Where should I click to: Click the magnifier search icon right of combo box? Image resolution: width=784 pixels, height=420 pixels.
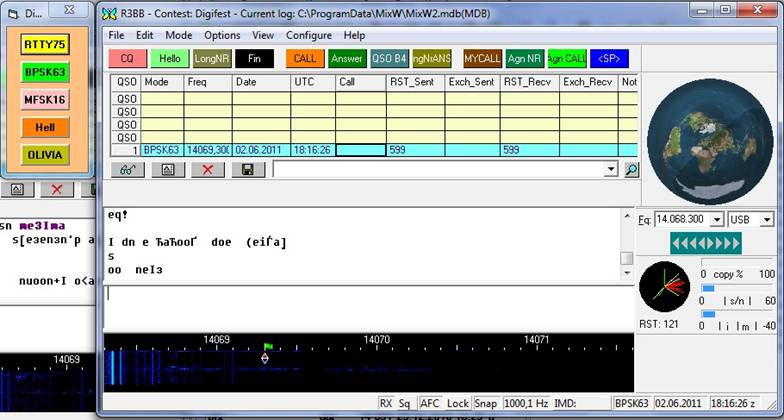[631, 170]
